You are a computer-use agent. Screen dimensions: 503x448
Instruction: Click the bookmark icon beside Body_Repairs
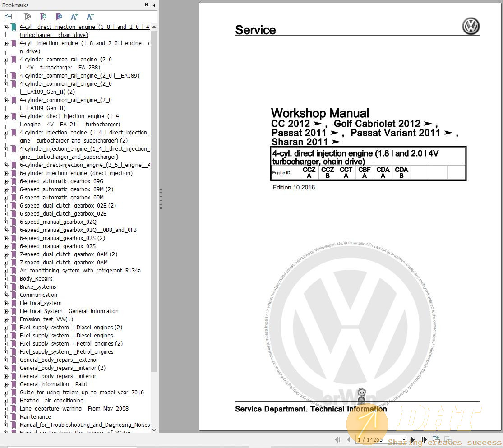tap(14, 278)
